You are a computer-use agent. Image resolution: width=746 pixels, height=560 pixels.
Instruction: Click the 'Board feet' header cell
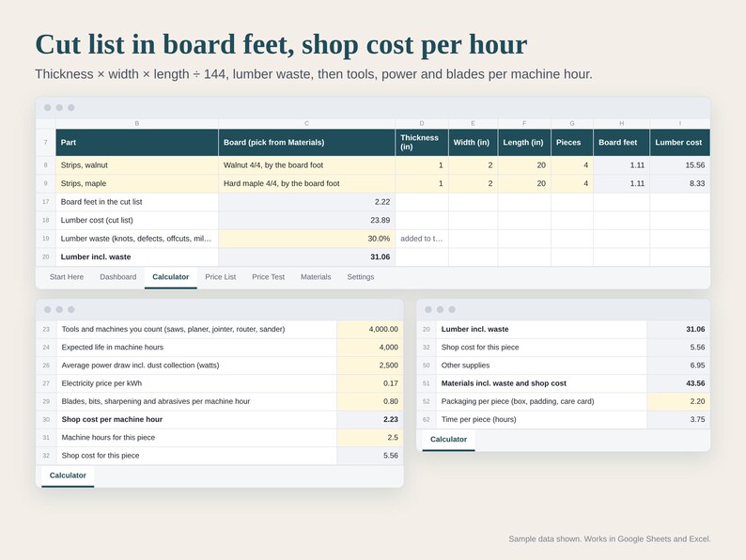tap(621, 142)
